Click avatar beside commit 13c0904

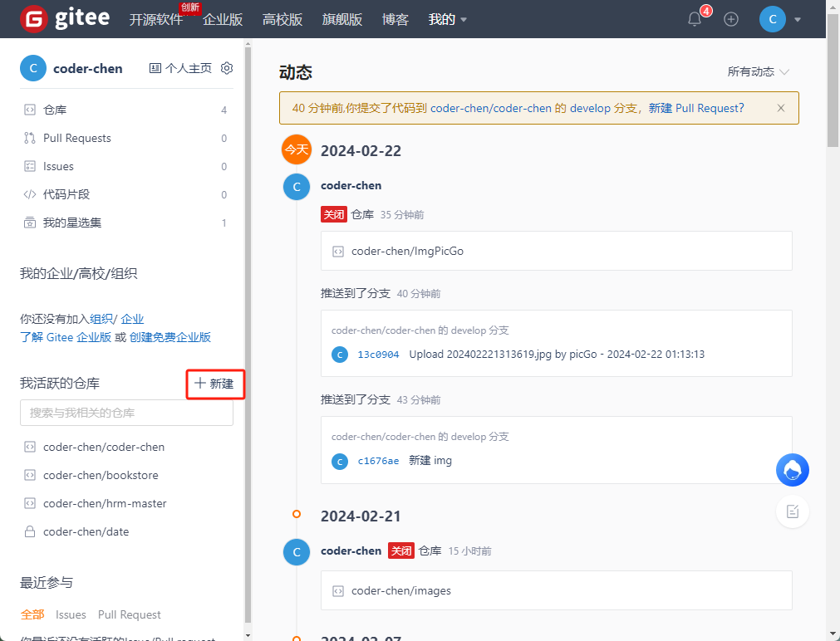[x=340, y=355]
